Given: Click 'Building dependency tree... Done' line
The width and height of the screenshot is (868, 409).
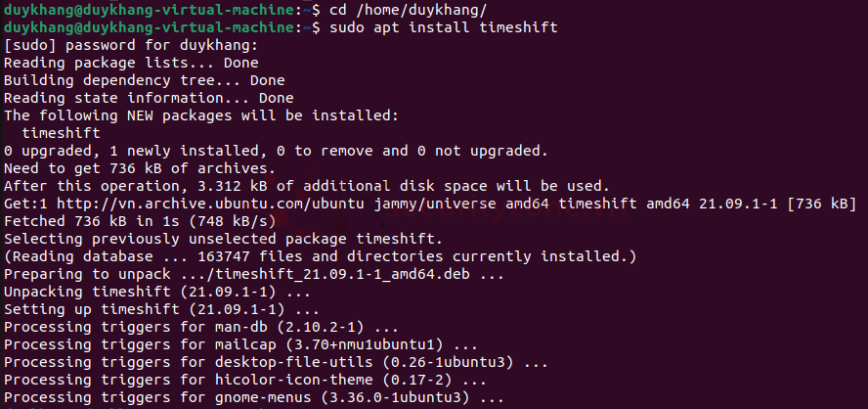Looking at the screenshot, I should click(x=145, y=81).
